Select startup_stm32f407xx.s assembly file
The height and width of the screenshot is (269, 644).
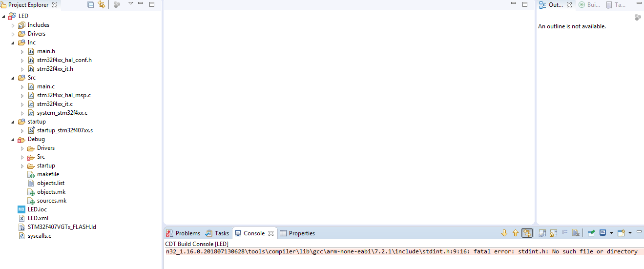65,130
